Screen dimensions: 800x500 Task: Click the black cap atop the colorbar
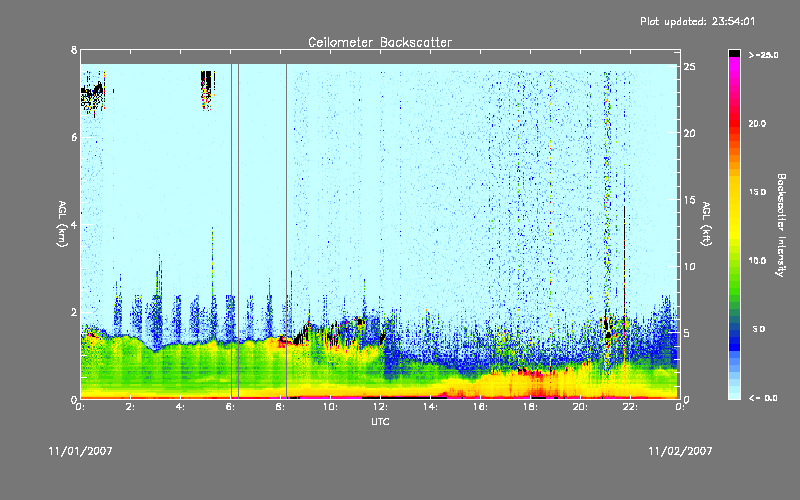point(734,53)
